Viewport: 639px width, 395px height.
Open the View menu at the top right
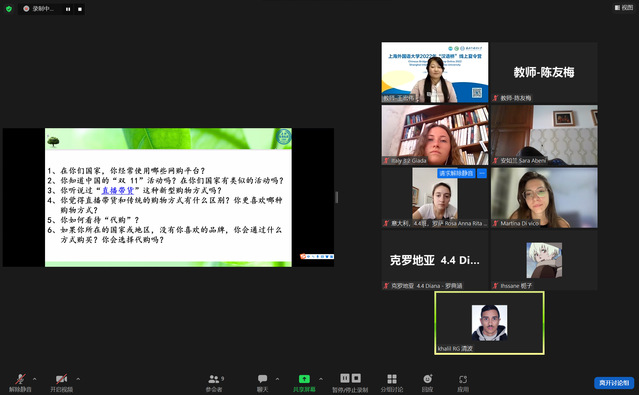pyautogui.click(x=624, y=7)
